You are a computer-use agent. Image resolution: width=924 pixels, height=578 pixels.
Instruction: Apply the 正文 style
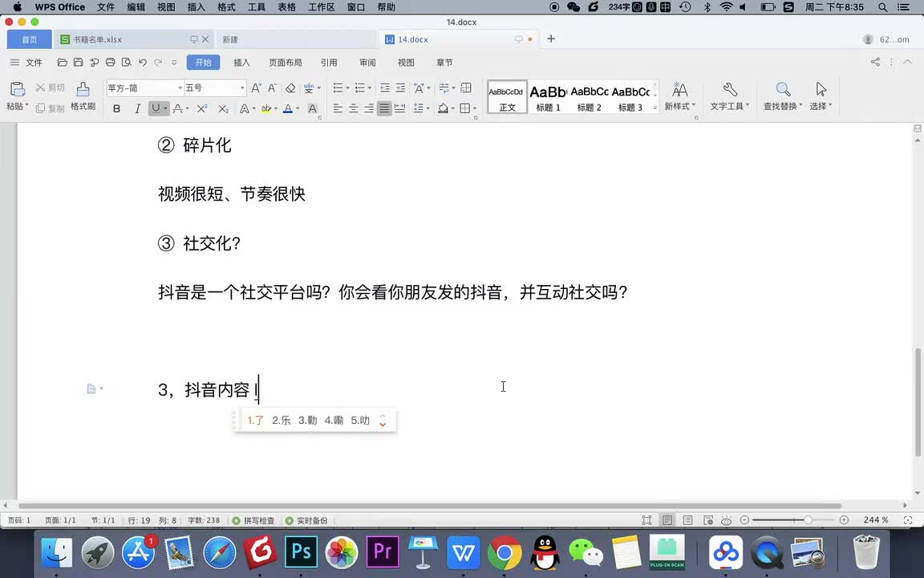(508, 97)
